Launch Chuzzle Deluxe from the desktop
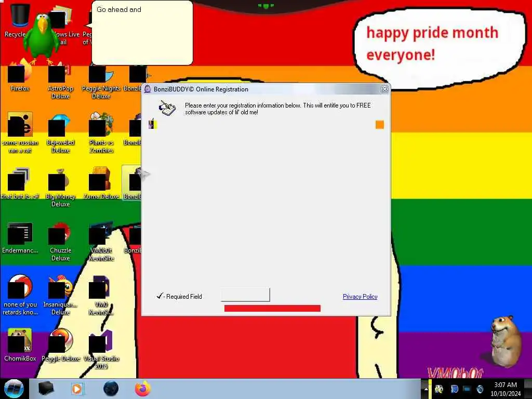 [x=60, y=242]
